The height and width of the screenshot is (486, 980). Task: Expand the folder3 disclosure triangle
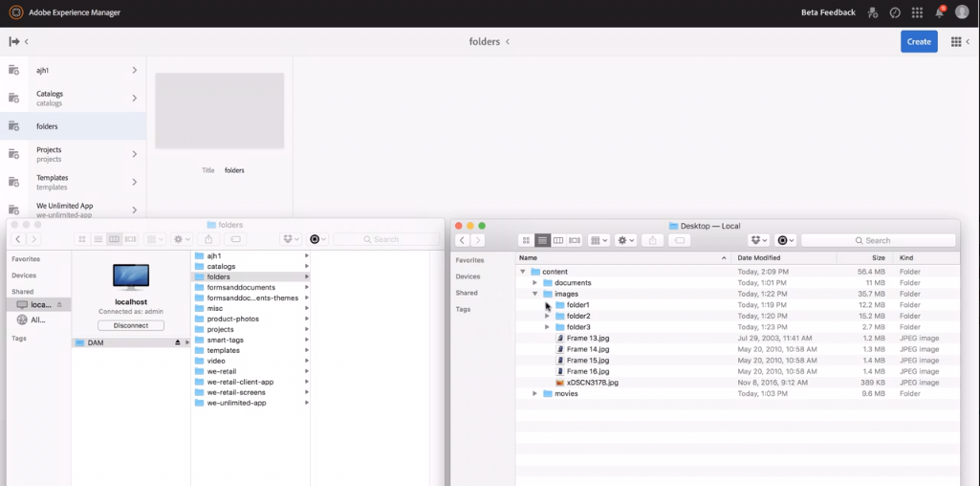point(548,327)
